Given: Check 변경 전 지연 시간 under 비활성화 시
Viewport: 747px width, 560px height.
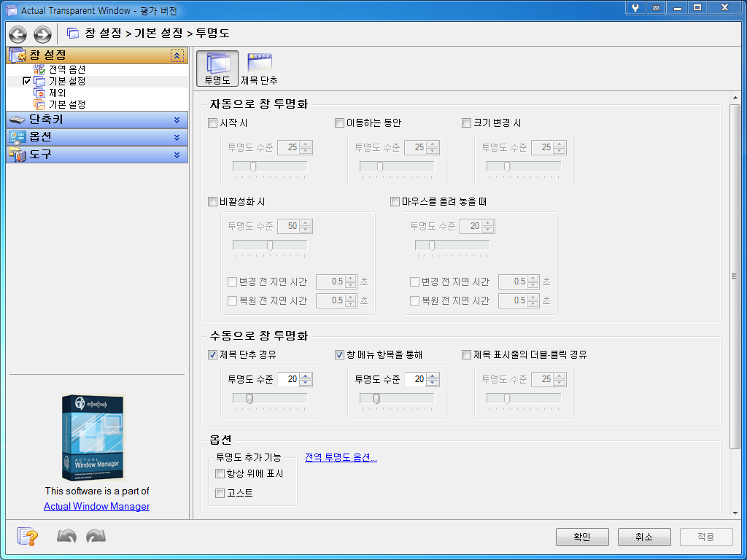Looking at the screenshot, I should (232, 282).
